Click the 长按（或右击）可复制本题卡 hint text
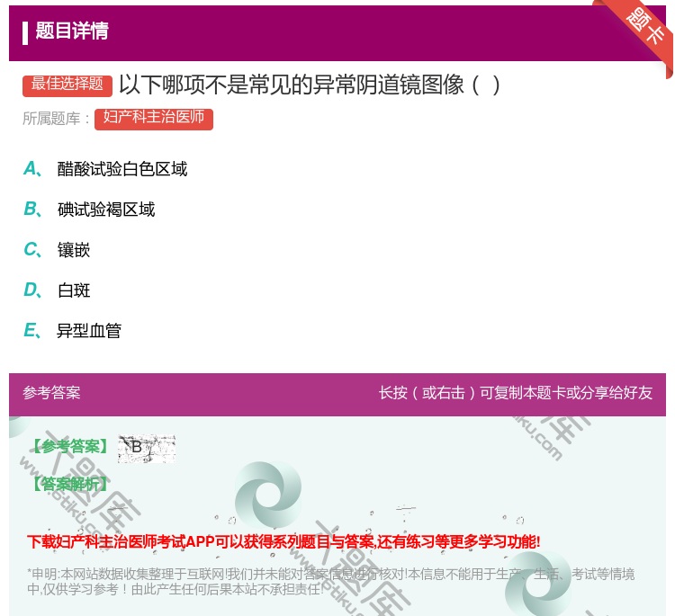This screenshot has width=675, height=616. 516,392
